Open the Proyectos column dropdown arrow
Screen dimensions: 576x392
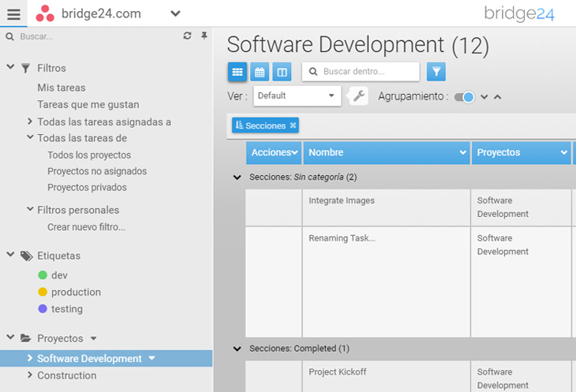pos(564,152)
